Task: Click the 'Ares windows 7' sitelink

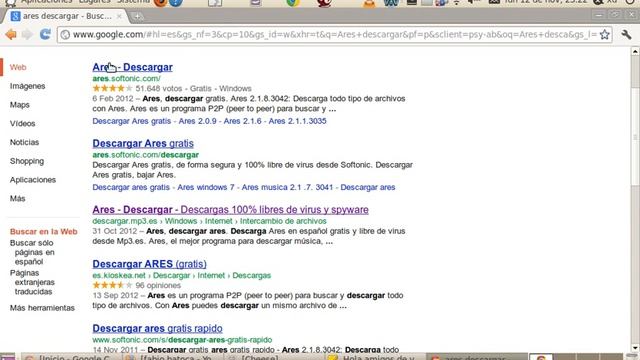Action: pyautogui.click(x=206, y=187)
